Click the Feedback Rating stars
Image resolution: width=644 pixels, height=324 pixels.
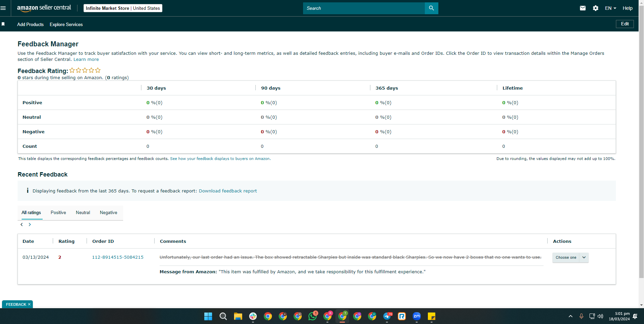point(85,70)
